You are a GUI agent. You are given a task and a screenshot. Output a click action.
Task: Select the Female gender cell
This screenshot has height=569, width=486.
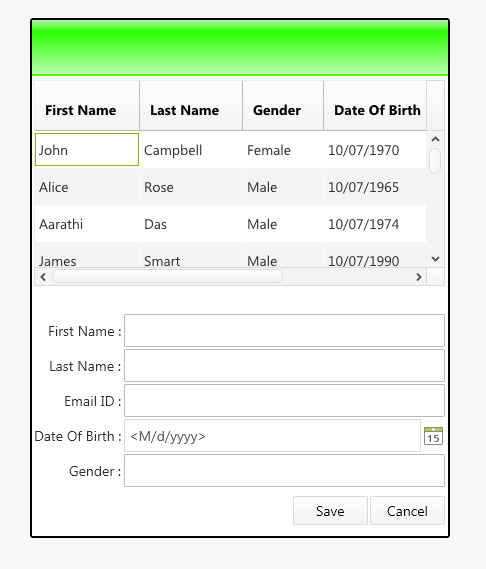[x=283, y=150]
